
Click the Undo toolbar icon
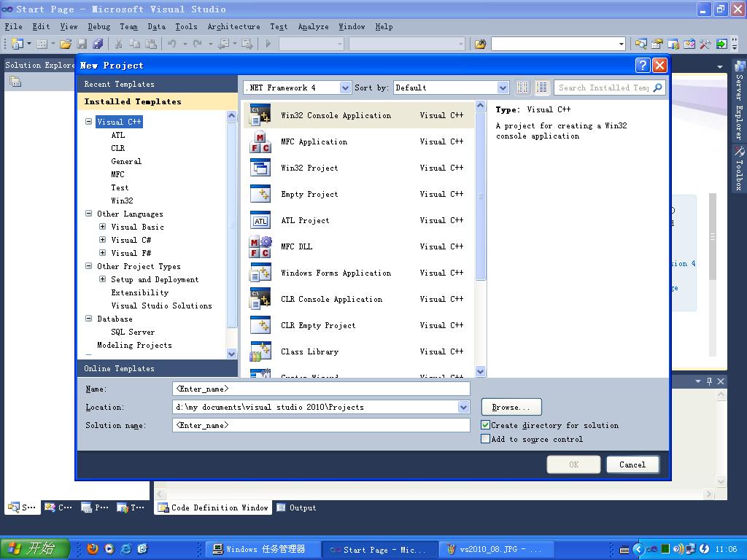point(171,44)
